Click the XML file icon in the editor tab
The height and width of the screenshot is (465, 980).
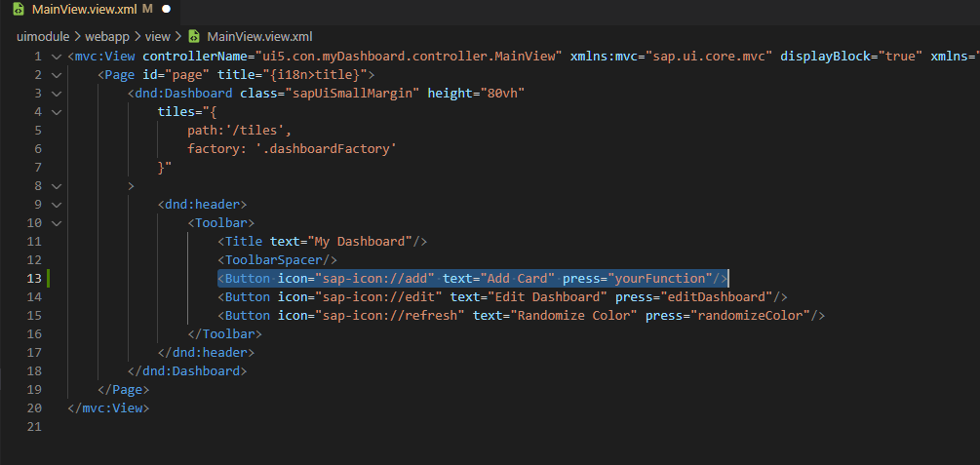point(20,9)
